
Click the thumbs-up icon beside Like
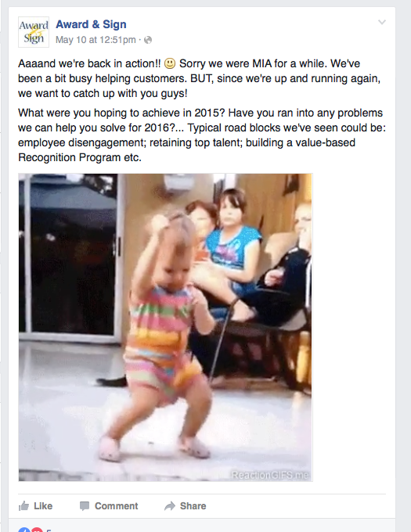coord(23,506)
